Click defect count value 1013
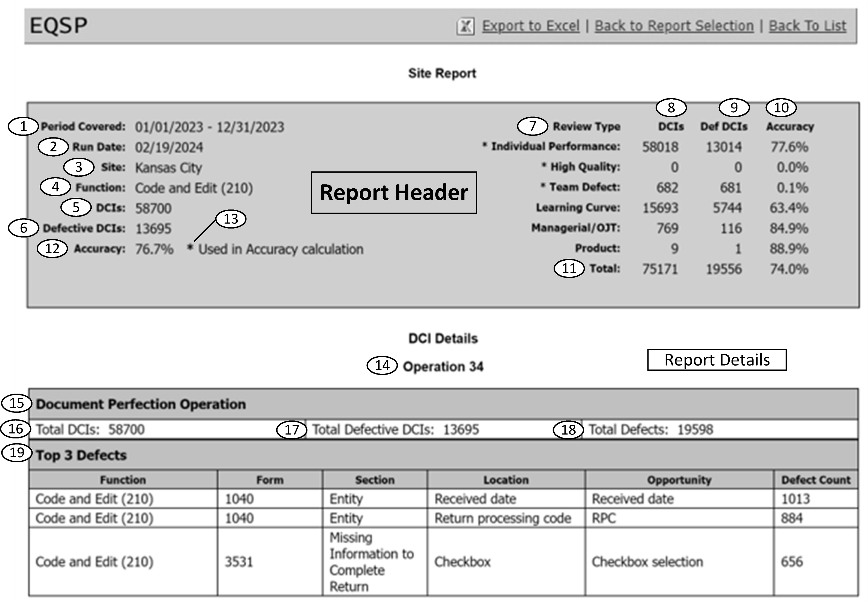868x603 pixels. 795,499
